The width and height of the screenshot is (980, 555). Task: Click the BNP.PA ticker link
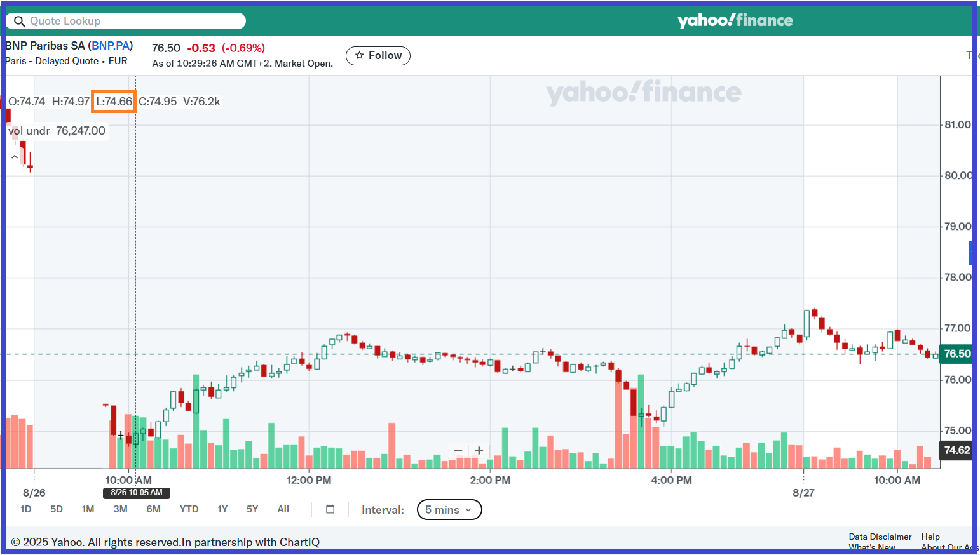point(111,46)
